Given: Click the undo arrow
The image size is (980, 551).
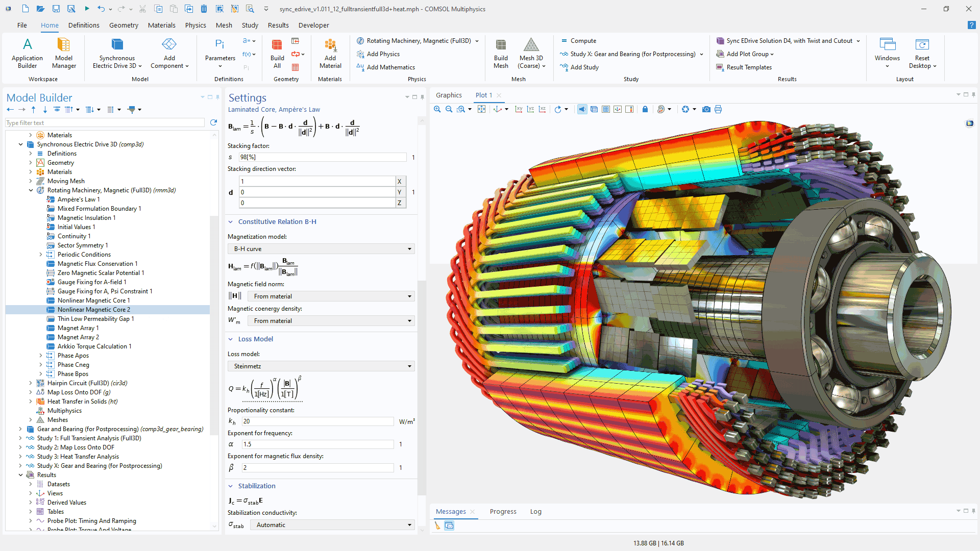Looking at the screenshot, I should [x=101, y=9].
